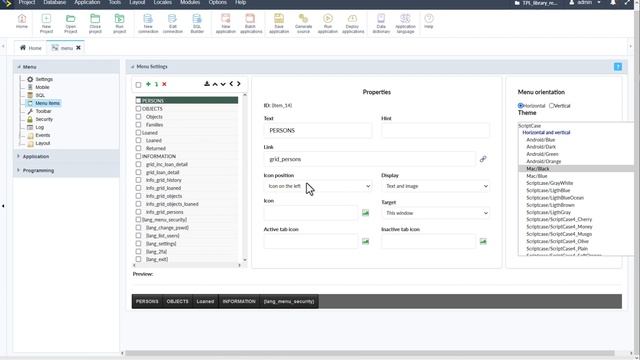Open the Tools menu
Image resolution: width=640 pixels, height=360 pixels.
tap(115, 2)
